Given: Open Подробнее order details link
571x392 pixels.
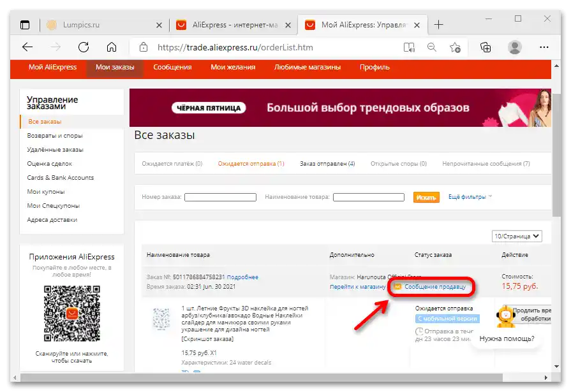Looking at the screenshot, I should (x=242, y=277).
